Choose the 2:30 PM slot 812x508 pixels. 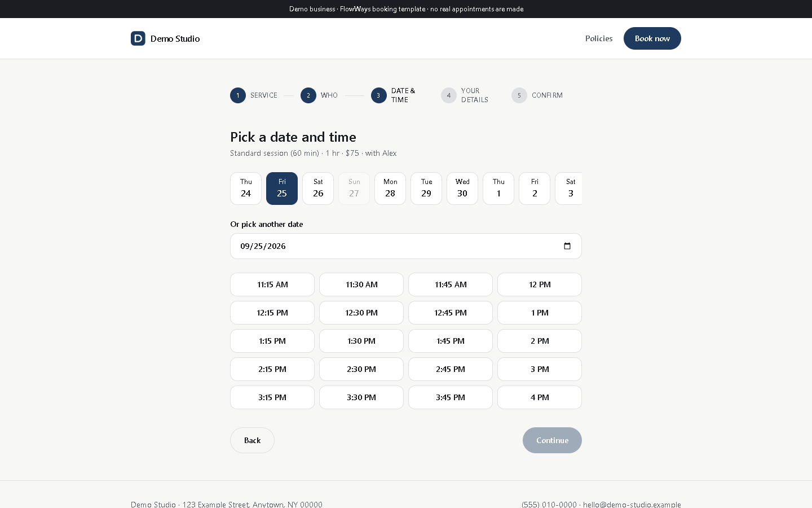(x=361, y=369)
